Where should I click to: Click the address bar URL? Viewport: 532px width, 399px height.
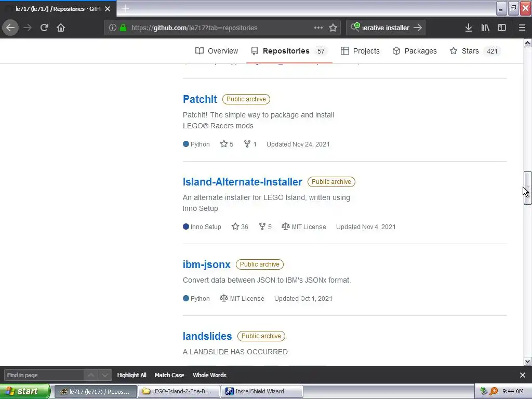194,28
